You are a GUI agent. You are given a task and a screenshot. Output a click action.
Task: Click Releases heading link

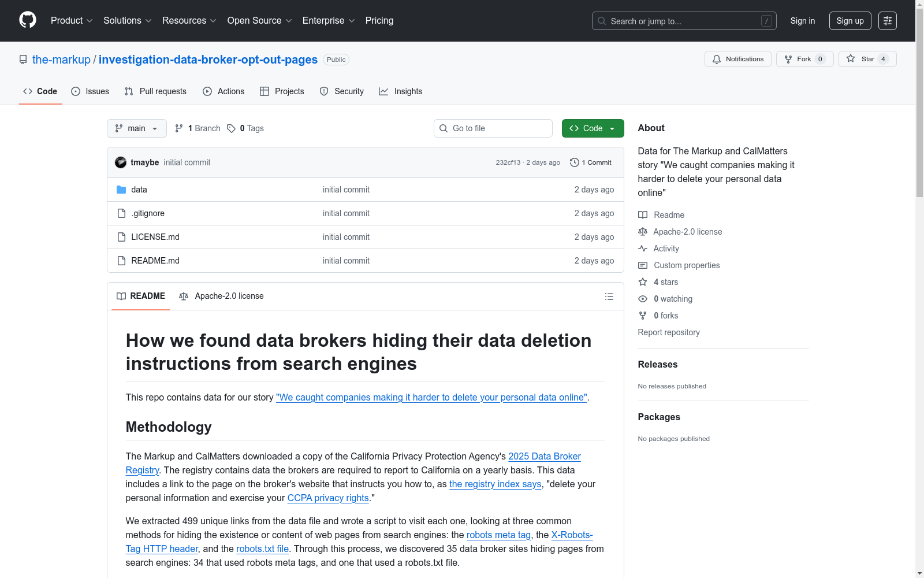(658, 364)
